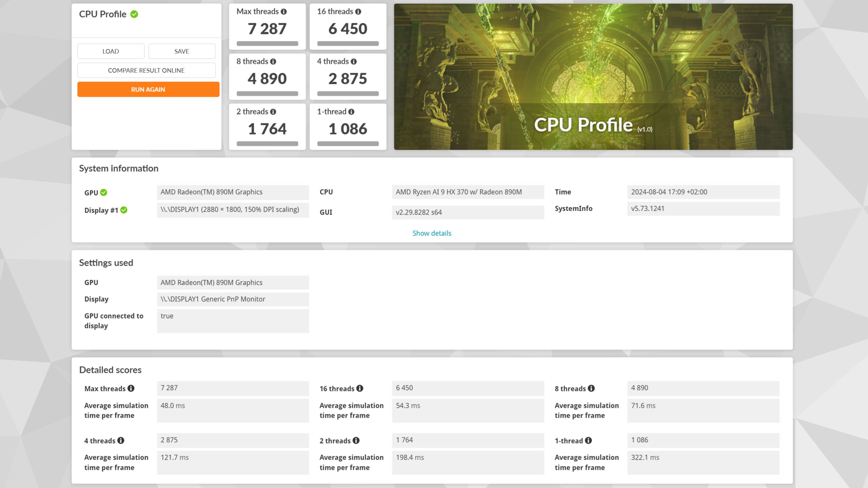The height and width of the screenshot is (488, 868).
Task: Click green check icon beside Display #1
Action: tap(124, 210)
